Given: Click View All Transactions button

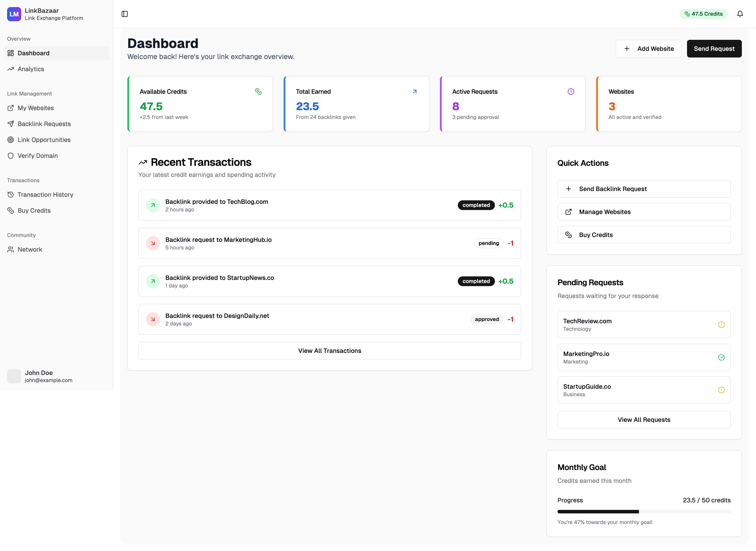Looking at the screenshot, I should (x=329, y=350).
